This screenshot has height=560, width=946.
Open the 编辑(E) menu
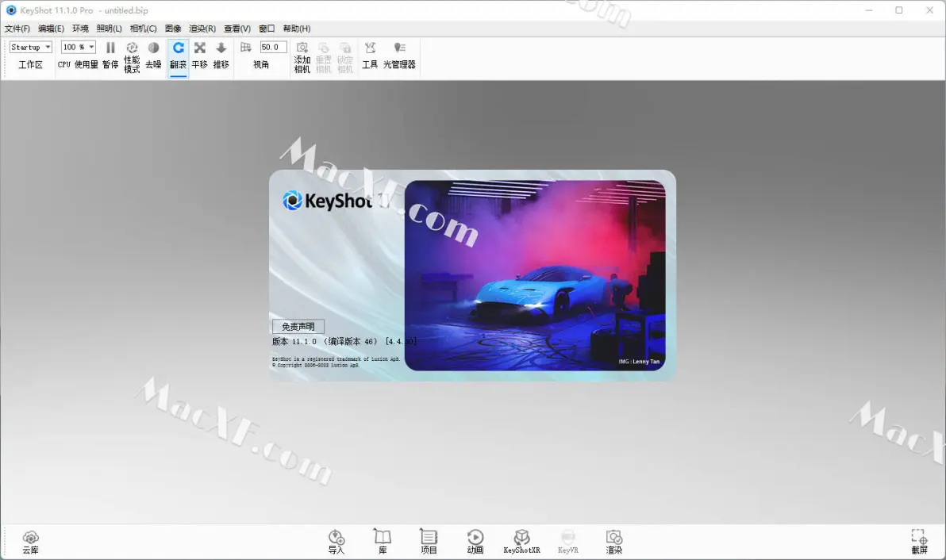pyautogui.click(x=52, y=29)
